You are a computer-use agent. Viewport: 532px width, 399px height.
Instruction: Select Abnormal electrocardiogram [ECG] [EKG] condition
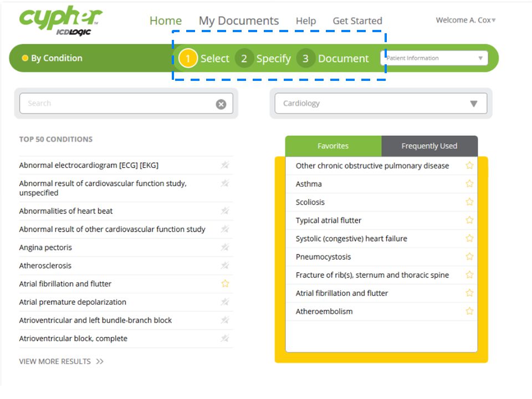point(89,165)
